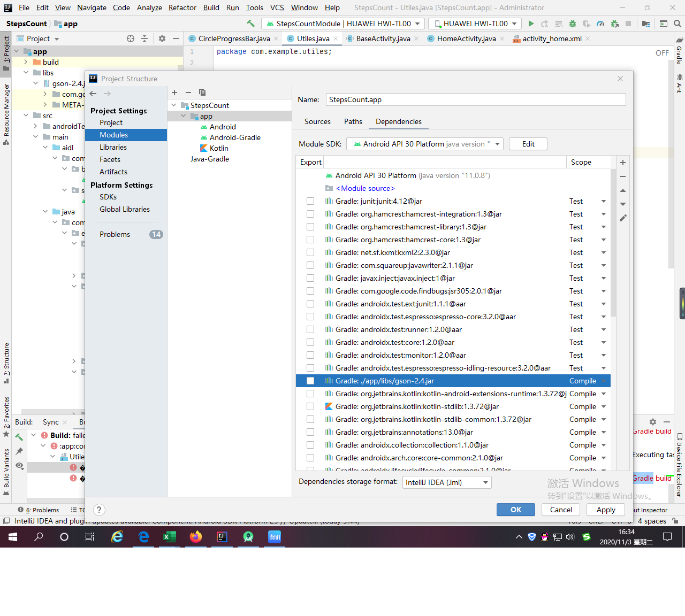Image resolution: width=685 pixels, height=616 pixels.
Task: Move dependency down with the down arrow
Action: 623,204
